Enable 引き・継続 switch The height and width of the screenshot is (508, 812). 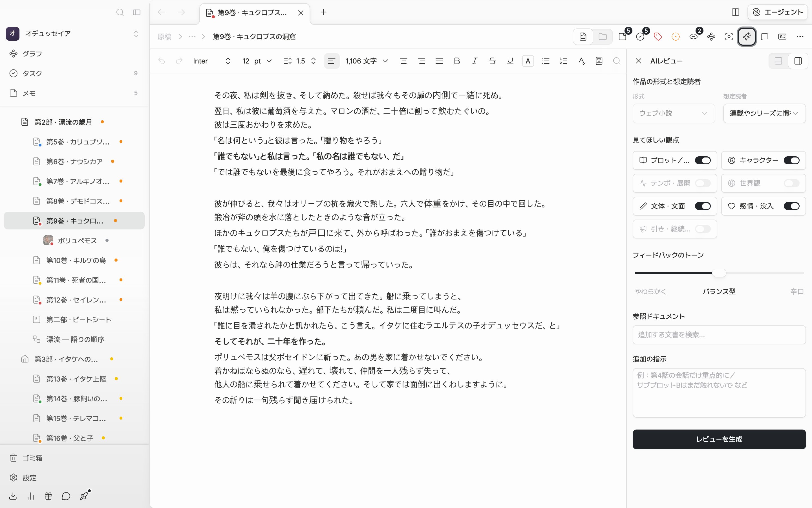click(x=703, y=229)
